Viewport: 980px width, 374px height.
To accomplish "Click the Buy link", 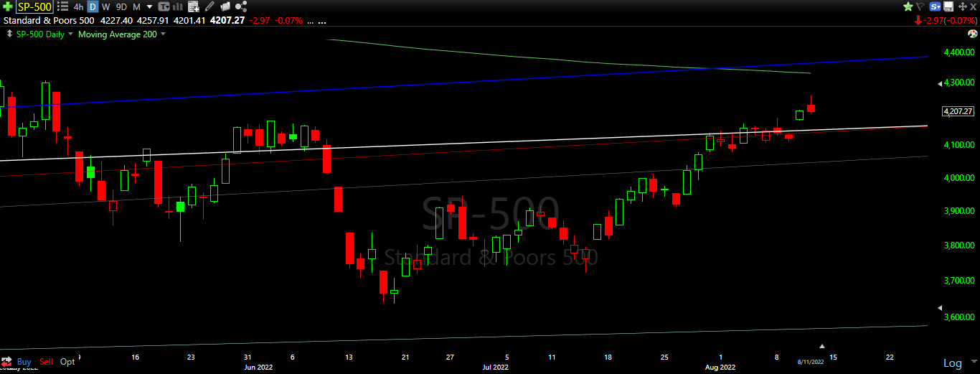I will [24, 362].
